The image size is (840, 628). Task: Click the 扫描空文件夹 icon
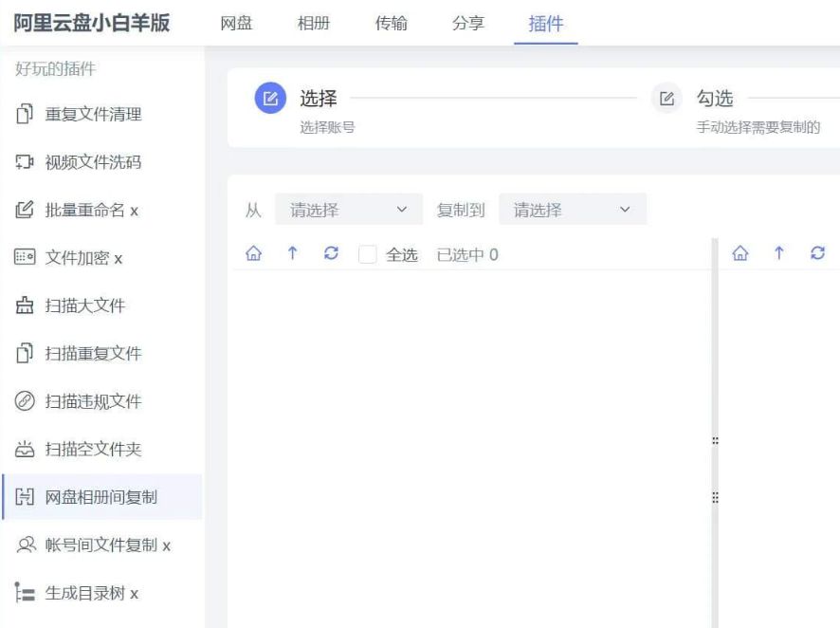tap(25, 449)
